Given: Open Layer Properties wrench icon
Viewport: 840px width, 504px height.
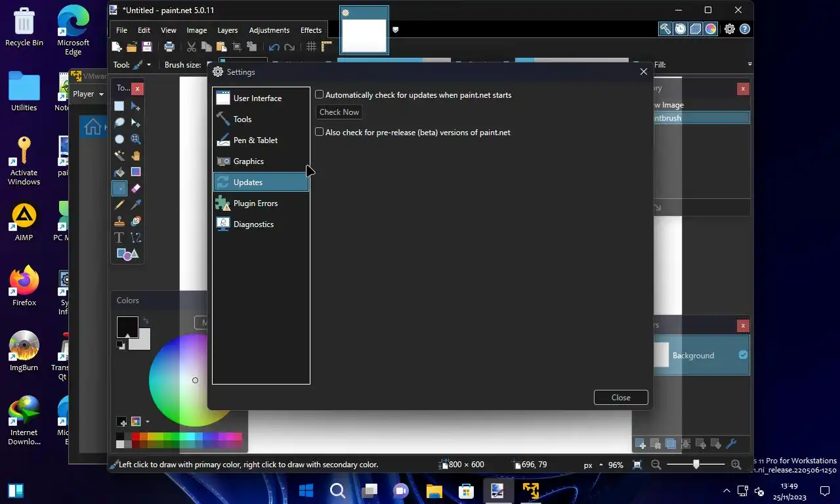Looking at the screenshot, I should click(731, 444).
